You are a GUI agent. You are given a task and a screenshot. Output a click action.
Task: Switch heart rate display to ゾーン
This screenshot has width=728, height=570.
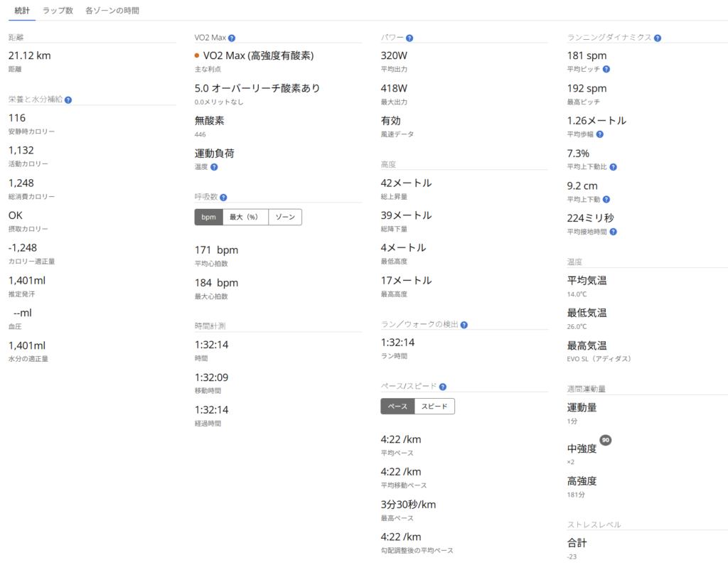click(x=285, y=217)
